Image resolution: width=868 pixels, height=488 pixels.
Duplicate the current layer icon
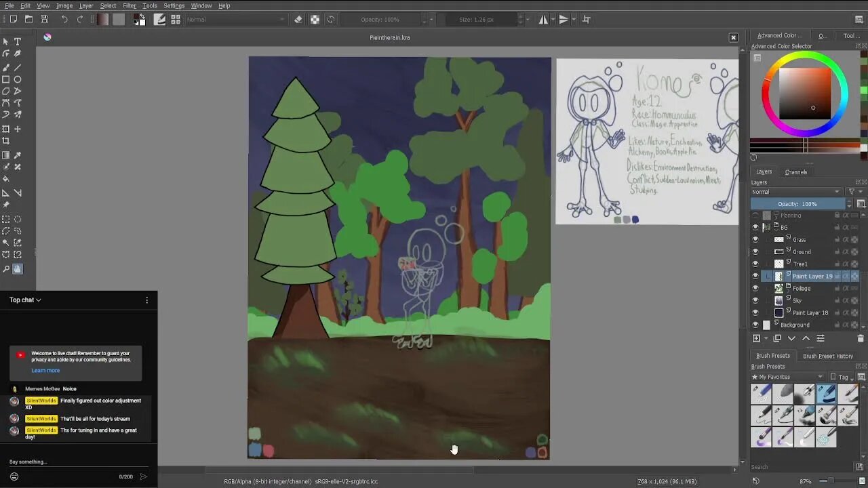(777, 338)
